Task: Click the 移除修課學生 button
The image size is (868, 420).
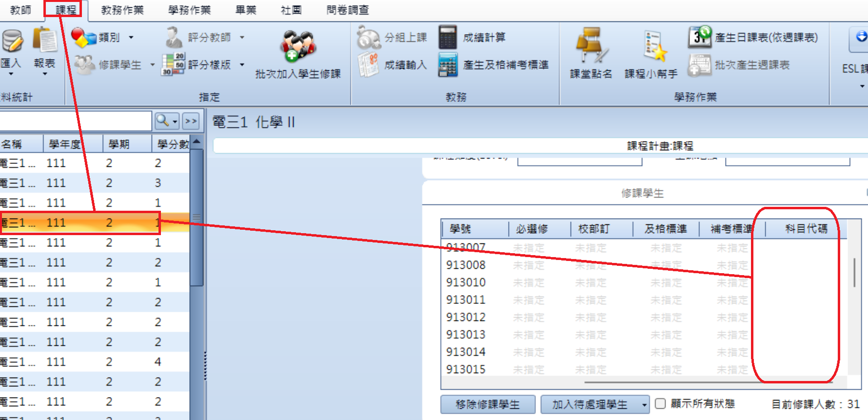Action: pos(488,404)
